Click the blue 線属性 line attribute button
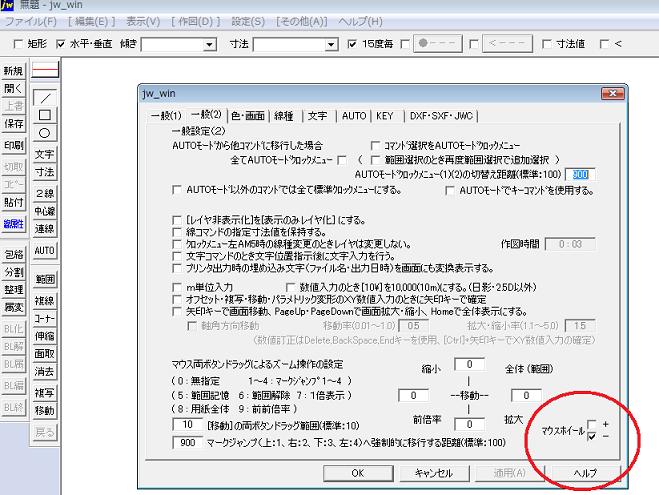The height and width of the screenshot is (495, 659). click(x=13, y=224)
